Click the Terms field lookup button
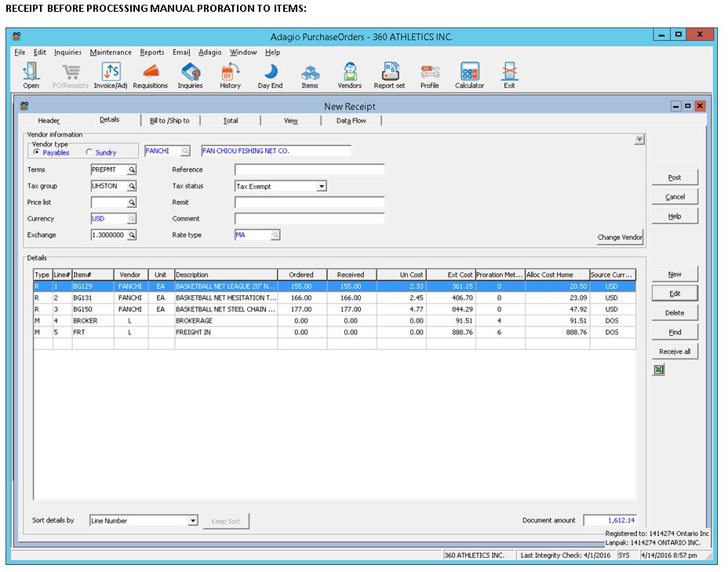Screen dimensions: 728x572 click(x=132, y=170)
